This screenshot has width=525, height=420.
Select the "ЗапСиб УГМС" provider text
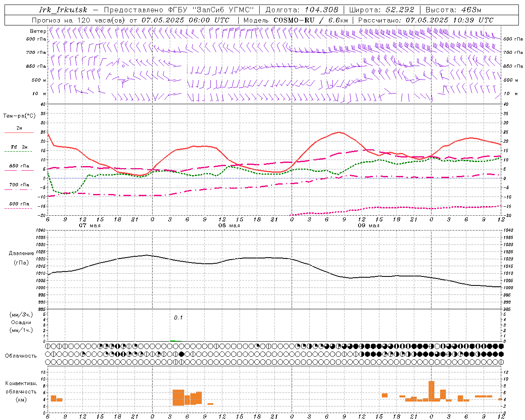click(x=223, y=10)
